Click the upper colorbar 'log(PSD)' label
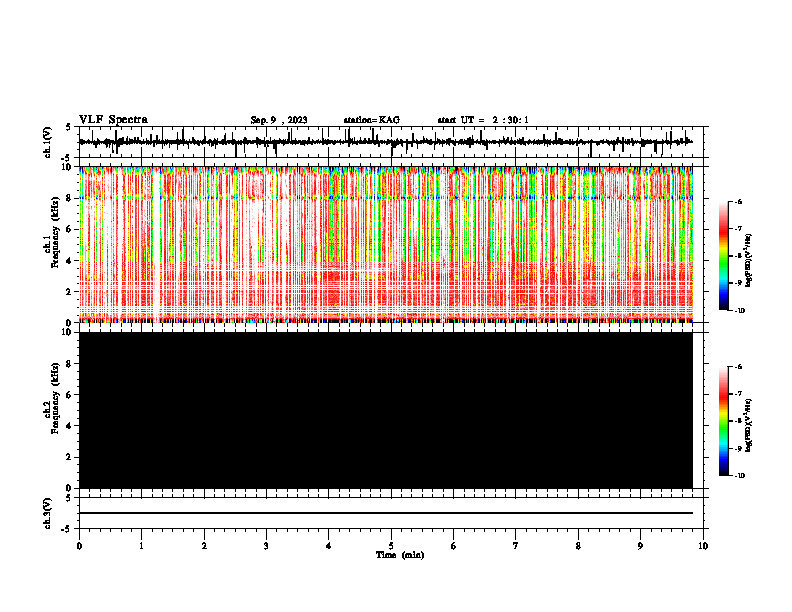 point(749,261)
